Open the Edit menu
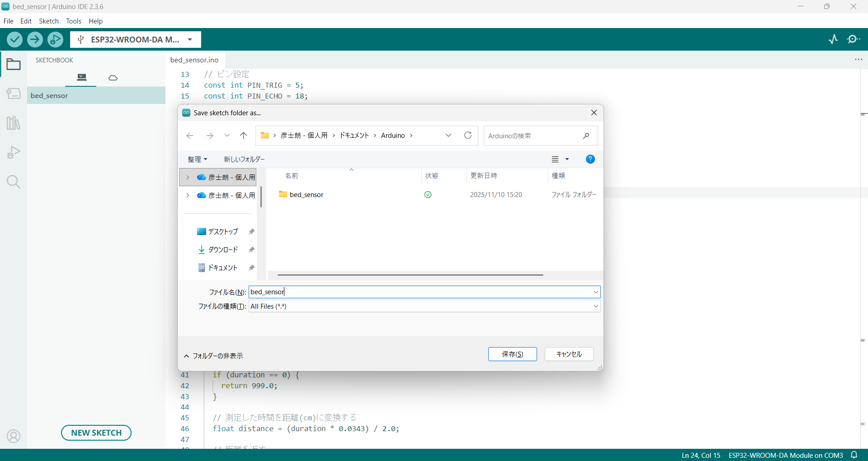This screenshot has width=868, height=461. [x=26, y=21]
